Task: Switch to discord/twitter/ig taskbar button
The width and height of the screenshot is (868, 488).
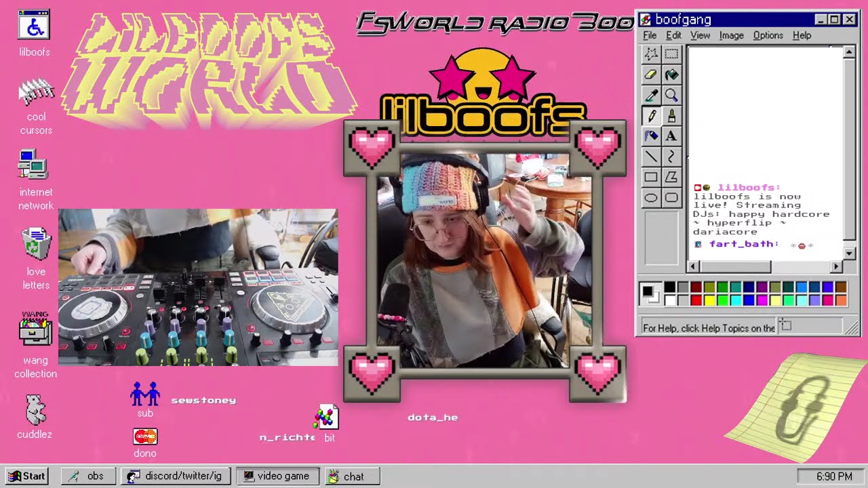Action: click(176, 476)
